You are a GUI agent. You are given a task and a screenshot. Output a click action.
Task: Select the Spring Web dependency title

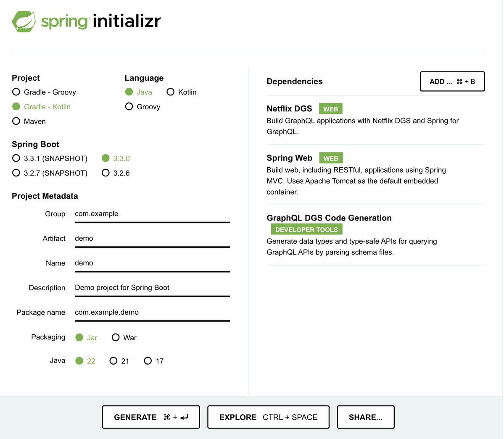tap(290, 158)
